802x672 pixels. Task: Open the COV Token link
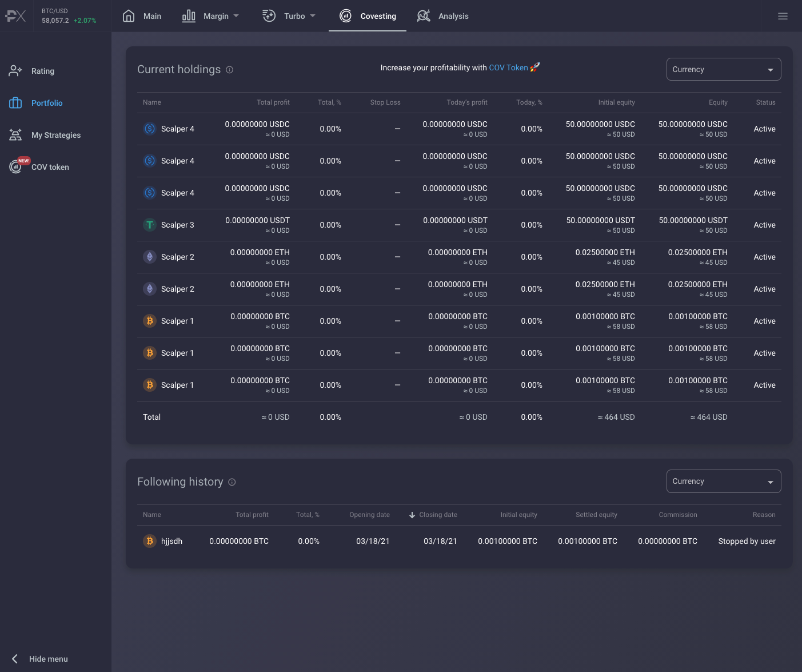(508, 67)
